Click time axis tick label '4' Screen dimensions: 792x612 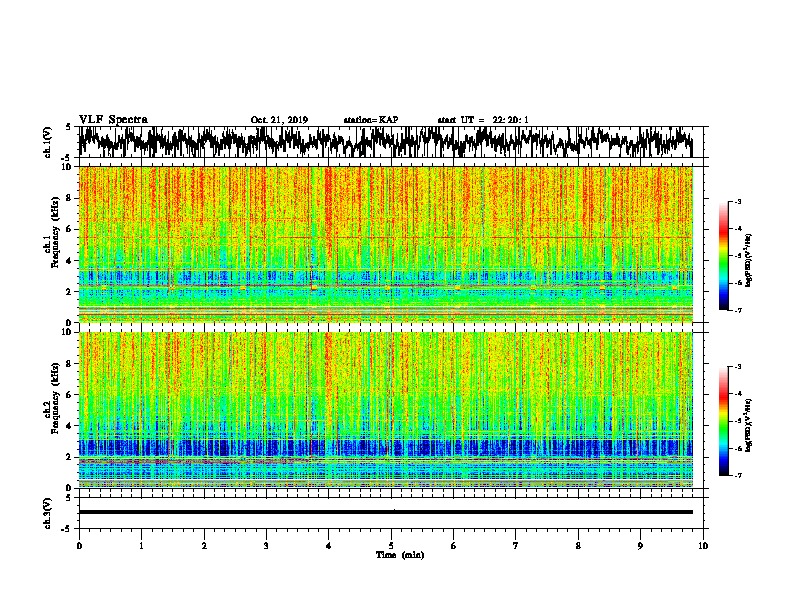coord(329,546)
